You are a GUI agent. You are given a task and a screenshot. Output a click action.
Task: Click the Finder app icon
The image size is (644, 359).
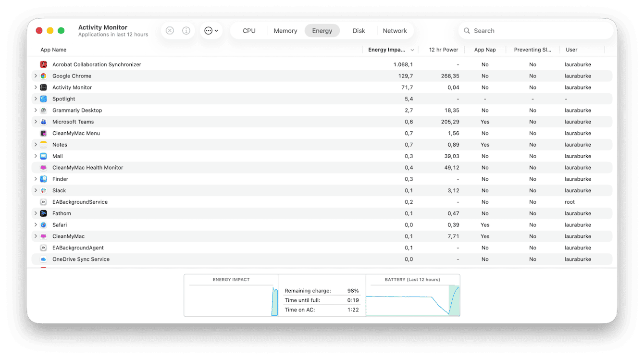[x=43, y=179]
